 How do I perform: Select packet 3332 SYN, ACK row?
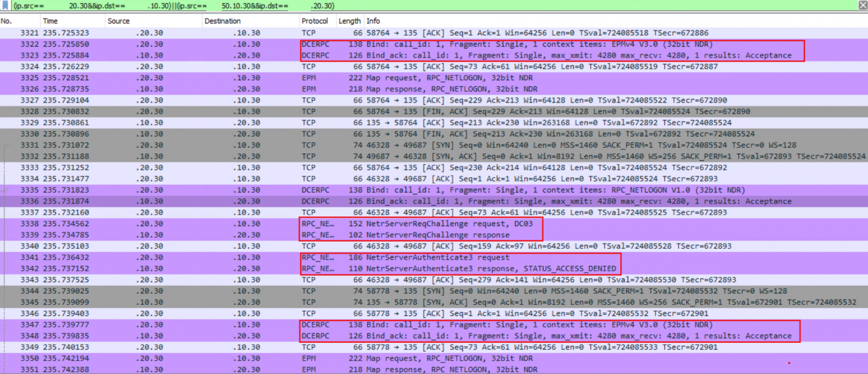[434, 156]
